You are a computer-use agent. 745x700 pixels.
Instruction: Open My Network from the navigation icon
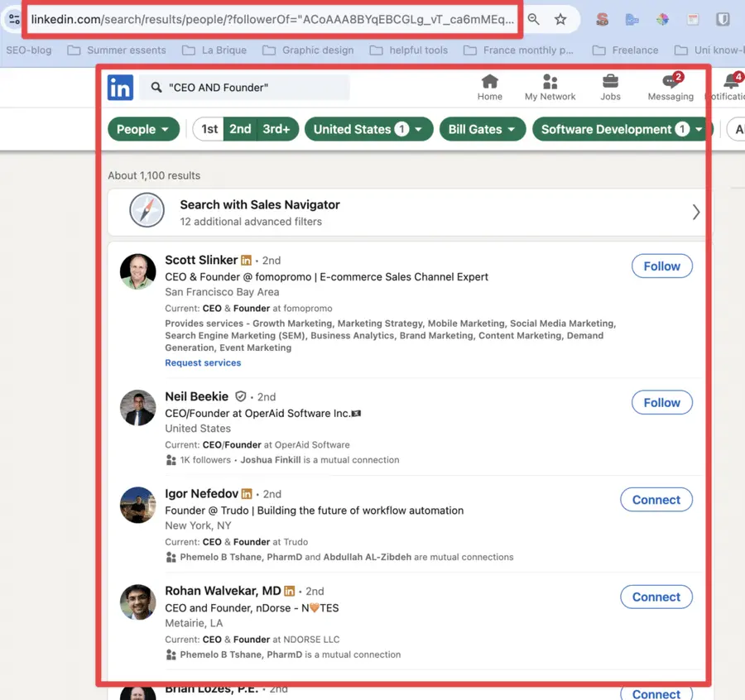point(550,84)
